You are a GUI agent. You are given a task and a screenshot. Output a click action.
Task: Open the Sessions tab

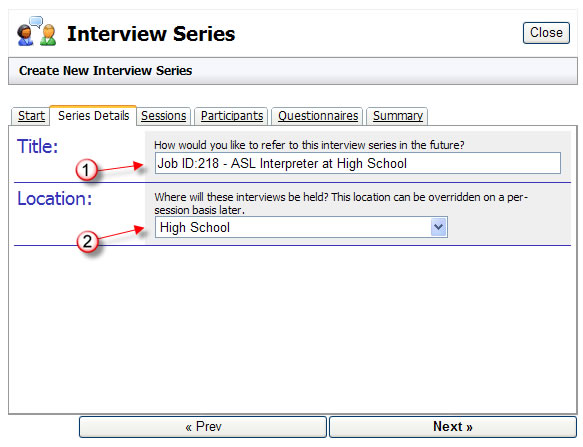click(164, 116)
